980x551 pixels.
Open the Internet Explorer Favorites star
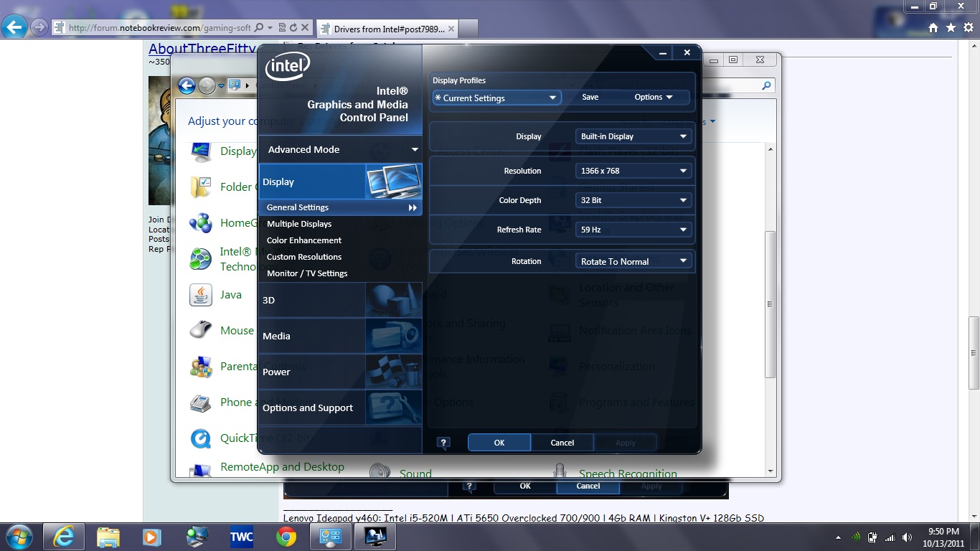click(951, 28)
